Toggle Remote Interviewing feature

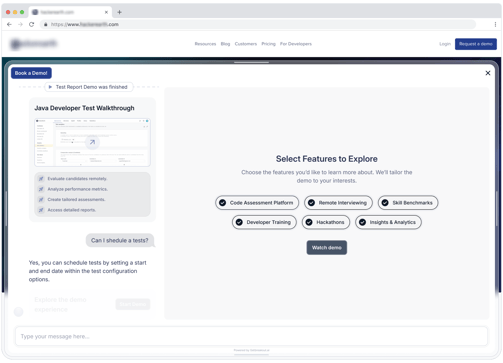(338, 203)
